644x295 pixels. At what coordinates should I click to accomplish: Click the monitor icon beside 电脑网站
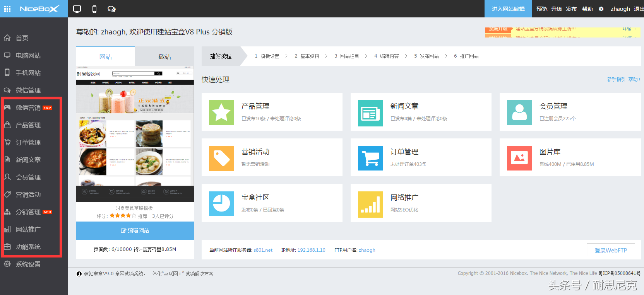pyautogui.click(x=7, y=55)
